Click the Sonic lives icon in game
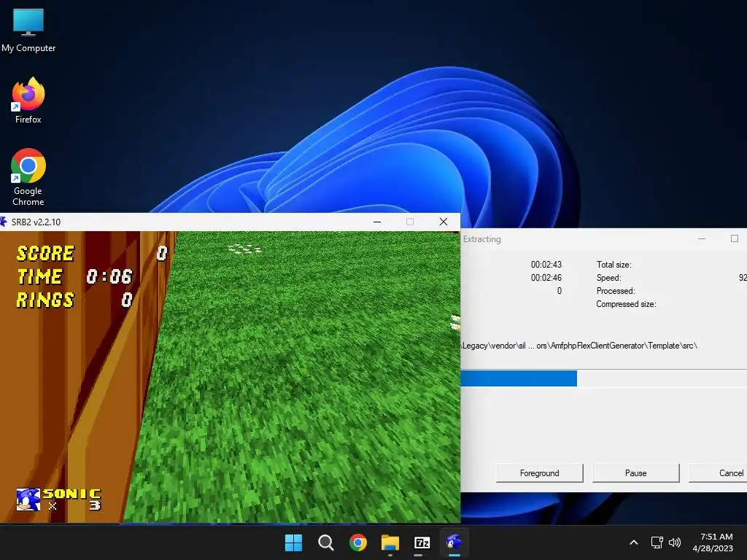Viewport: 747px width, 560px height. [28, 499]
